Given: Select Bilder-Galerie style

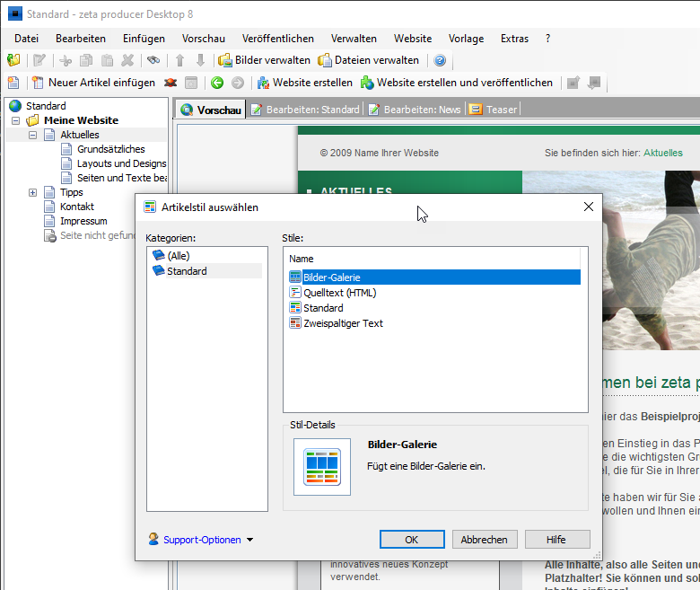Looking at the screenshot, I should (435, 277).
